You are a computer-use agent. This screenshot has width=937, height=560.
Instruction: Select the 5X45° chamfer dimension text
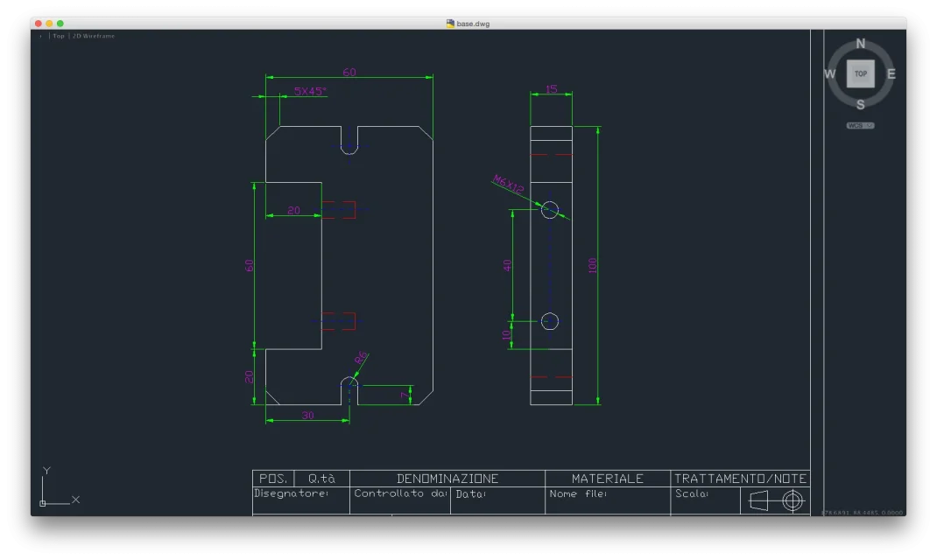[x=309, y=91]
